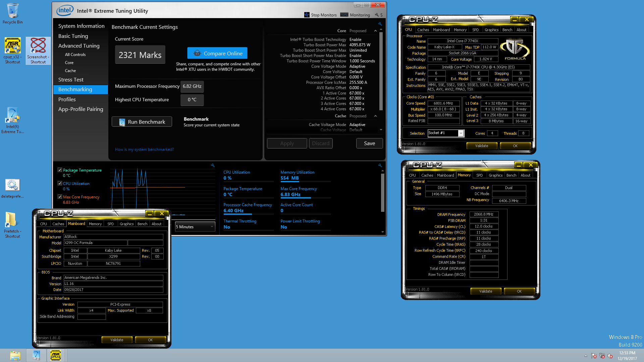This screenshot has height=362, width=644.
Task: Collapse the Core proposed section
Action: coord(375,31)
